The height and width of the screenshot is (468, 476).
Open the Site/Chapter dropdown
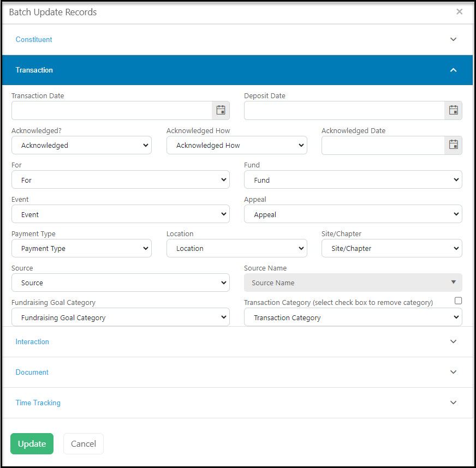coord(391,248)
